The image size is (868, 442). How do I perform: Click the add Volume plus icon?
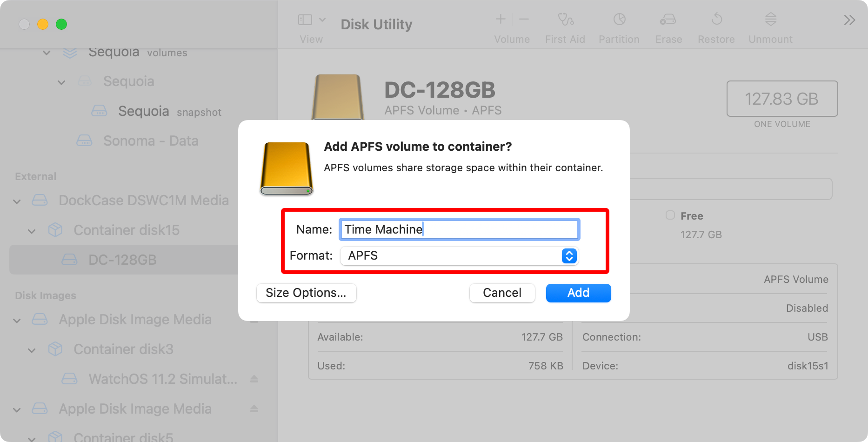[501, 19]
